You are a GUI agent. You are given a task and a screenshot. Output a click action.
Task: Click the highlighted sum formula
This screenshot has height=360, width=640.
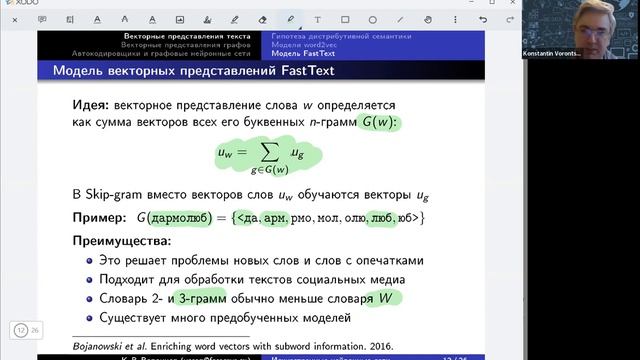(x=268, y=157)
